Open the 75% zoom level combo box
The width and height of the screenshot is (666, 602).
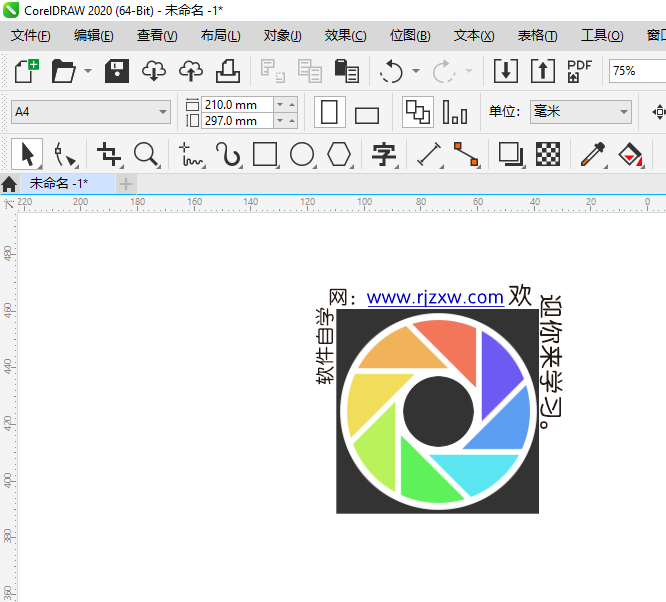click(x=637, y=71)
